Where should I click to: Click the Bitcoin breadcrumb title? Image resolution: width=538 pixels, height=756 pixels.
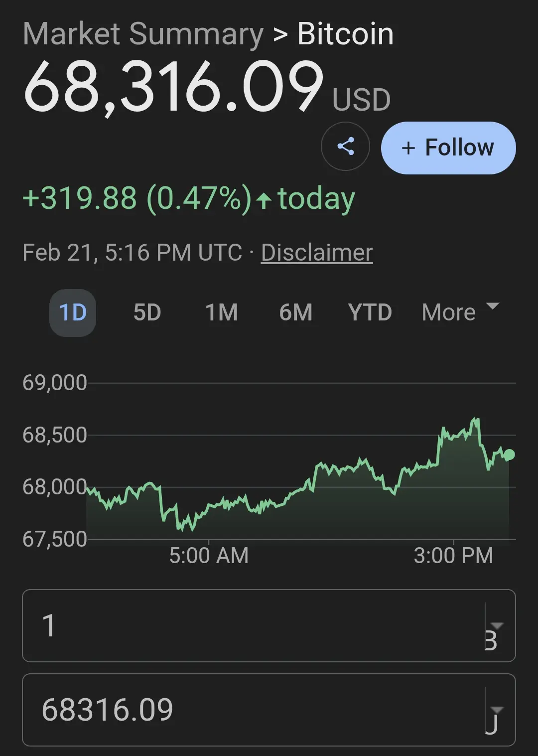[345, 34]
